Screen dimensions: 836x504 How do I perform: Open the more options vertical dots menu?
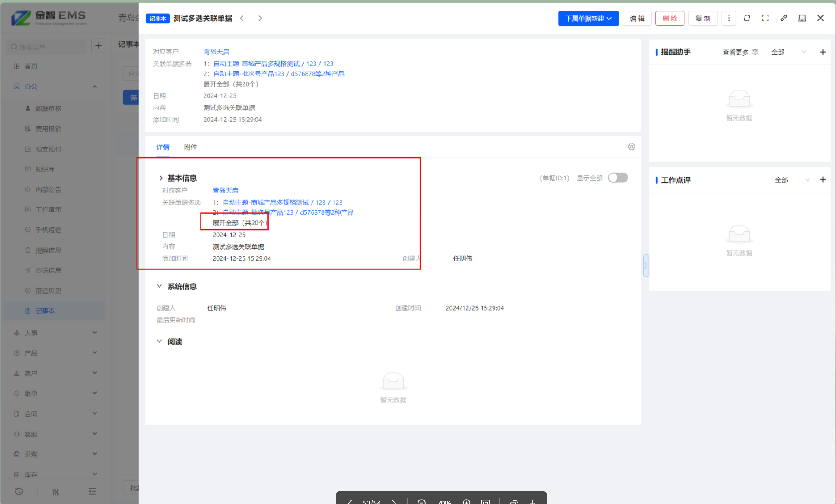tap(729, 18)
